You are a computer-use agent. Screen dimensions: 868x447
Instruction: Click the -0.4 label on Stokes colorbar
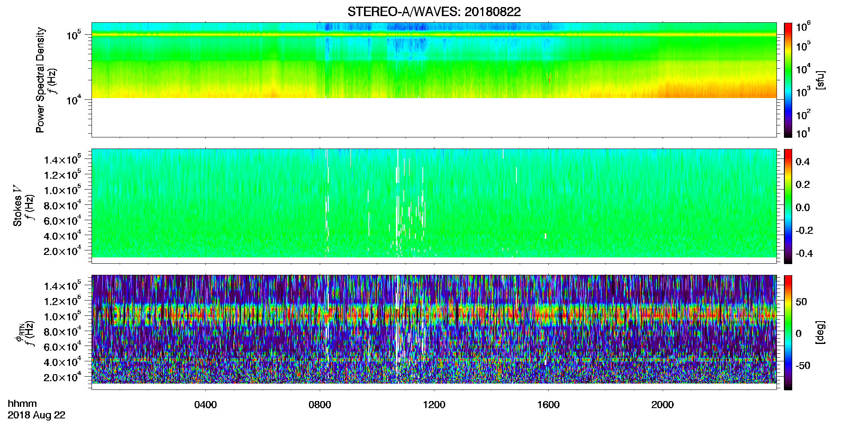click(804, 253)
